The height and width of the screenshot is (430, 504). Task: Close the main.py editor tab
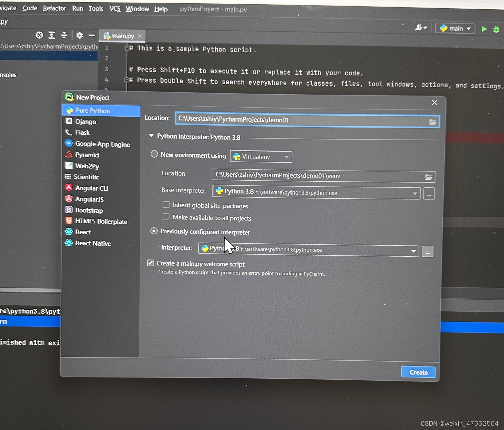pyautogui.click(x=140, y=36)
